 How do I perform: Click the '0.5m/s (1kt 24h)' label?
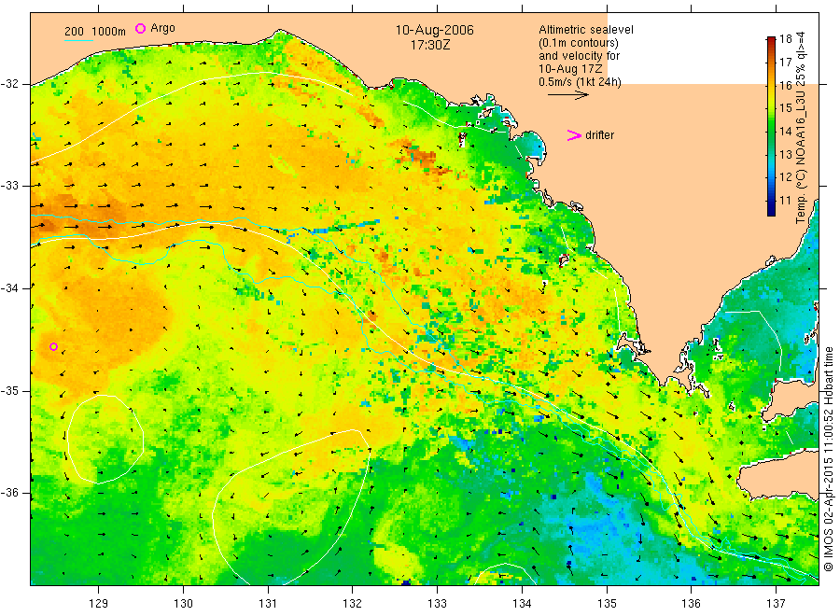click(x=581, y=82)
